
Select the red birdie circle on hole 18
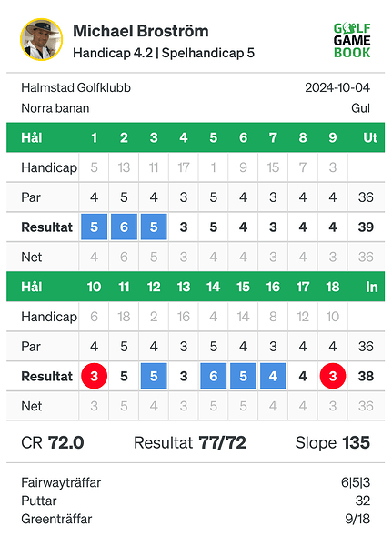tap(333, 376)
